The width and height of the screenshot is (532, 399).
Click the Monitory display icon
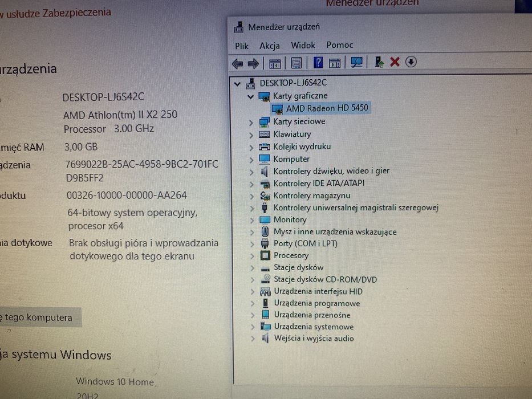[x=265, y=220]
